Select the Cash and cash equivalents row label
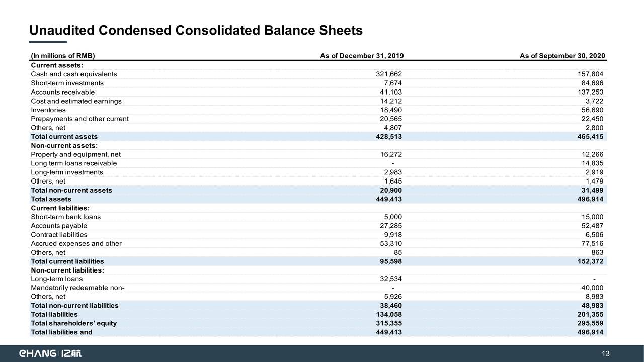 (74, 74)
